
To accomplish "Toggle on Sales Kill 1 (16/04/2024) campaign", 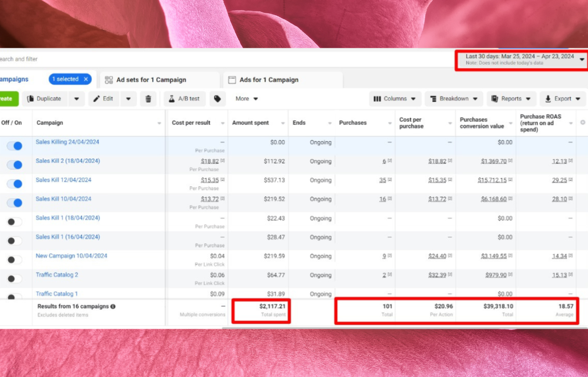I will pos(15,241).
